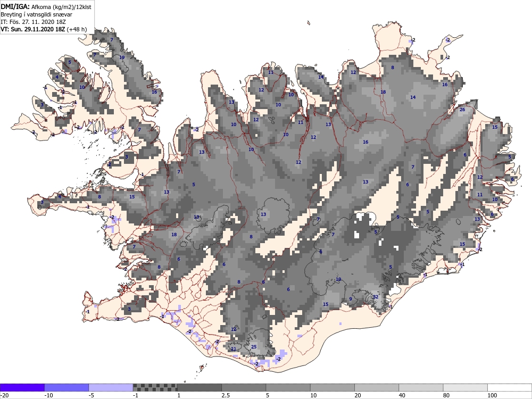Screen dimensions: 532x399
Task: Select the checkered -1 to 1 legend swatch
Action: point(155,387)
